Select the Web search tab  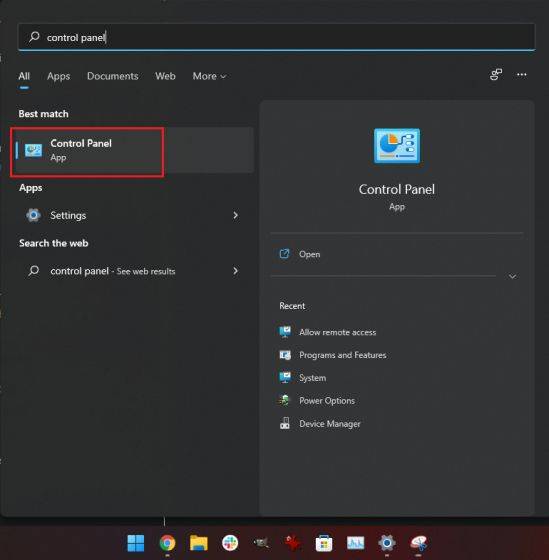[165, 76]
